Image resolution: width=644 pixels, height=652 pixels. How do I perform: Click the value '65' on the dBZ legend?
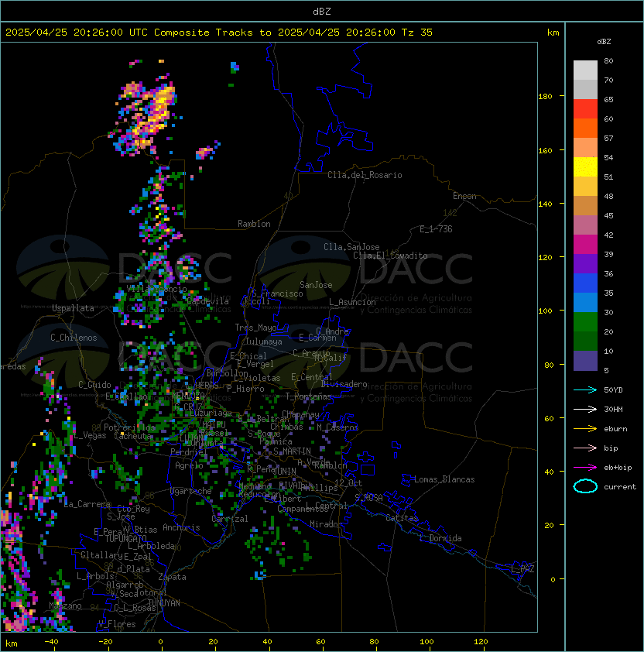(x=608, y=99)
